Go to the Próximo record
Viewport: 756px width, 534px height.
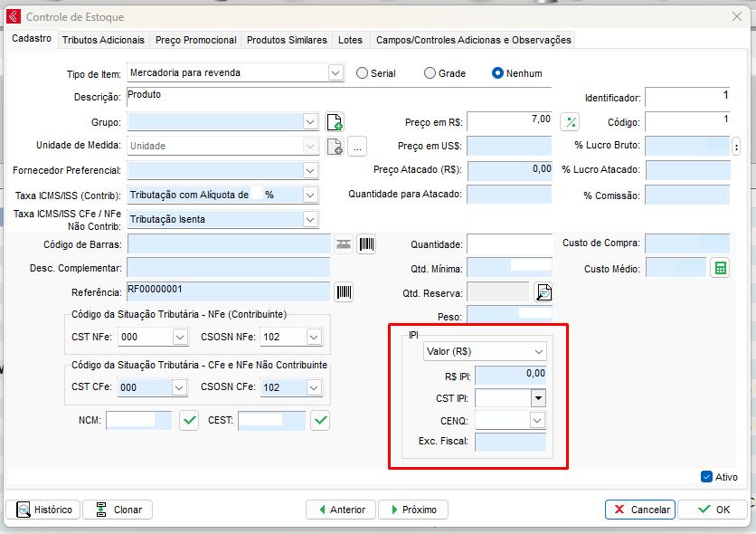(x=413, y=510)
